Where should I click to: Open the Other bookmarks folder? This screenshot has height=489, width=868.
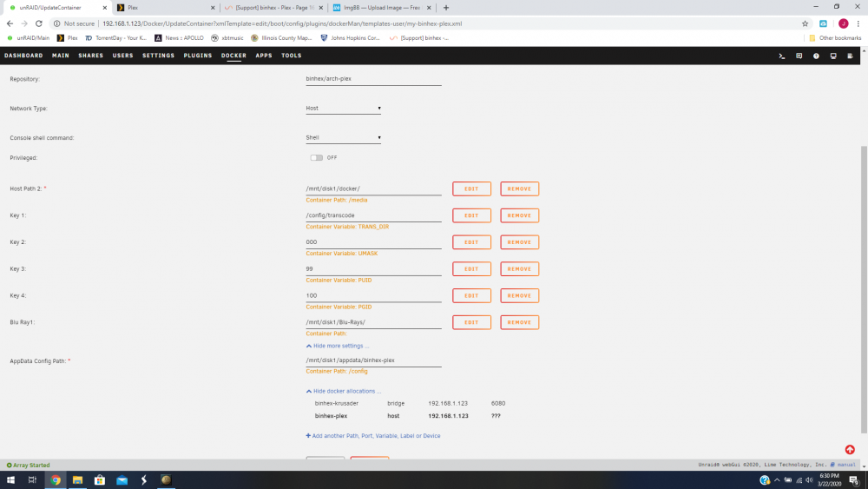tap(835, 38)
